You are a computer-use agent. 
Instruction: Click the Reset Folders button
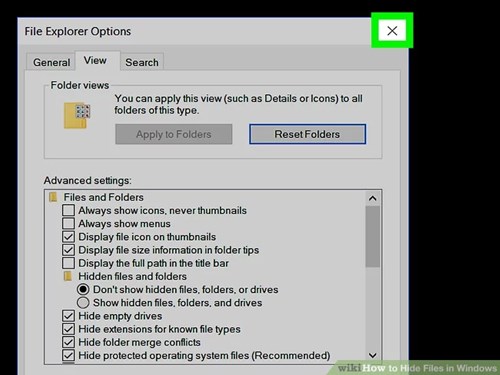(x=307, y=134)
